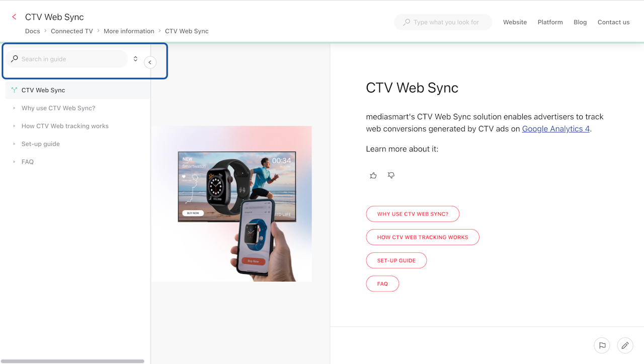The width and height of the screenshot is (644, 364).
Task: Expand the Set-up guide sidebar item
Action: point(14,144)
